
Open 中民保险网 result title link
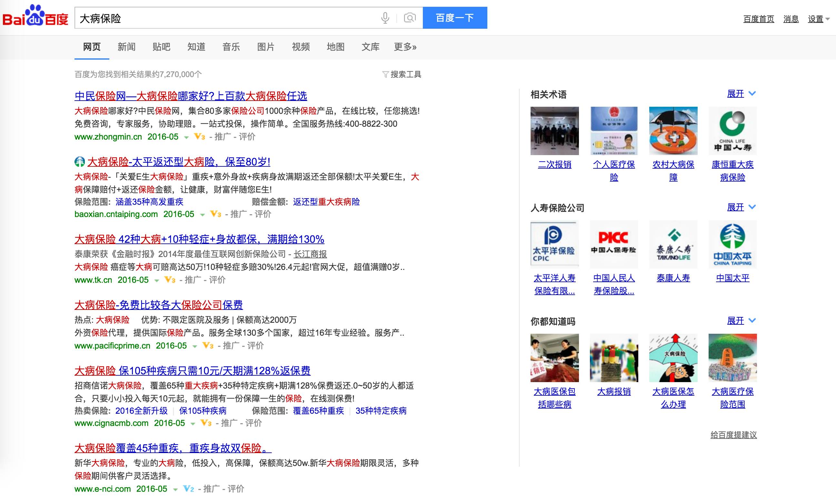pos(191,96)
